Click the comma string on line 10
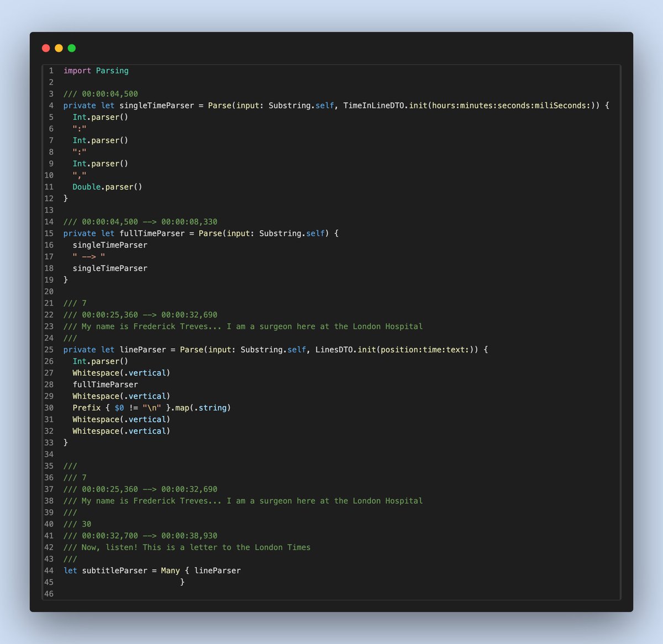This screenshot has width=663, height=644. pos(80,175)
